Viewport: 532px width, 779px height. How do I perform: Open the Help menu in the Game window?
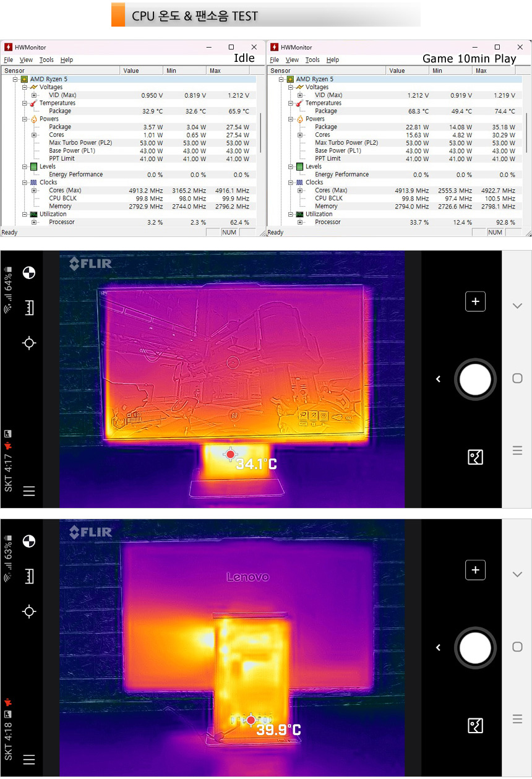[332, 60]
